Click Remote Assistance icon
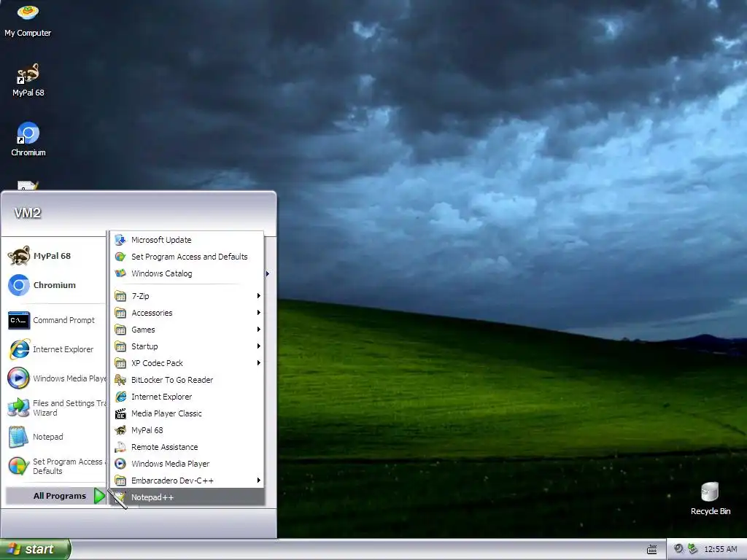Screen dimensions: 747x560 coord(120,447)
